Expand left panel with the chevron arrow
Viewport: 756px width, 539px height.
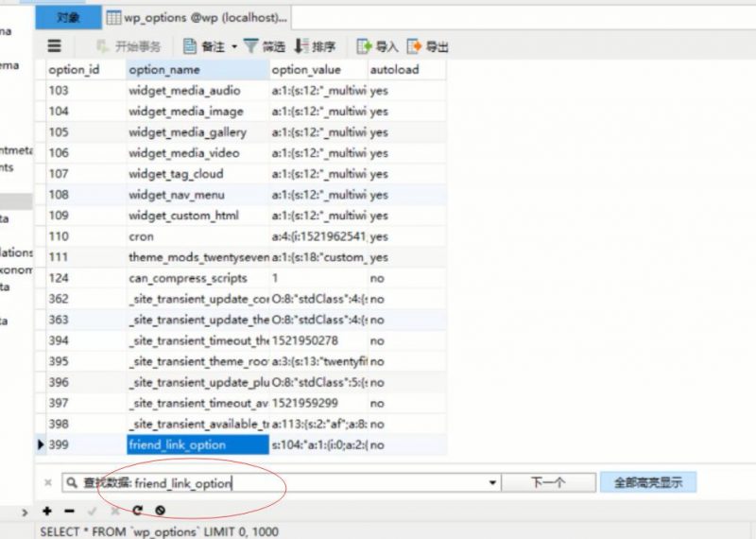(x=25, y=513)
